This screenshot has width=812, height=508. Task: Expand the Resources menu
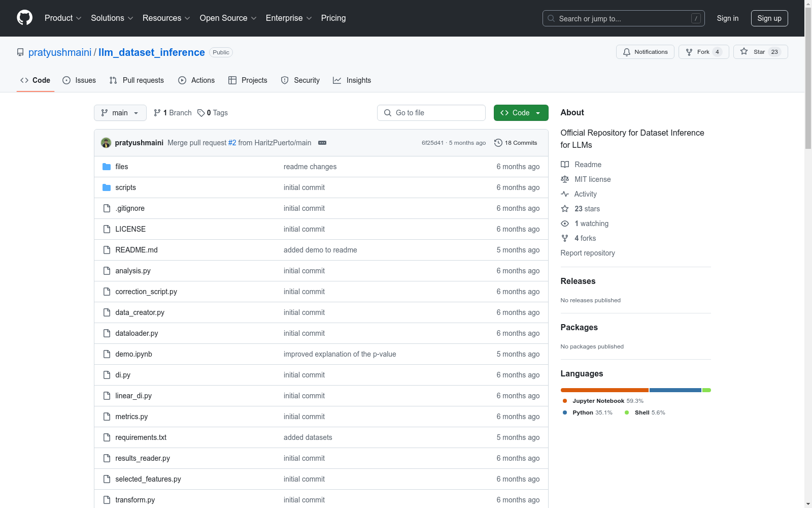(x=166, y=18)
